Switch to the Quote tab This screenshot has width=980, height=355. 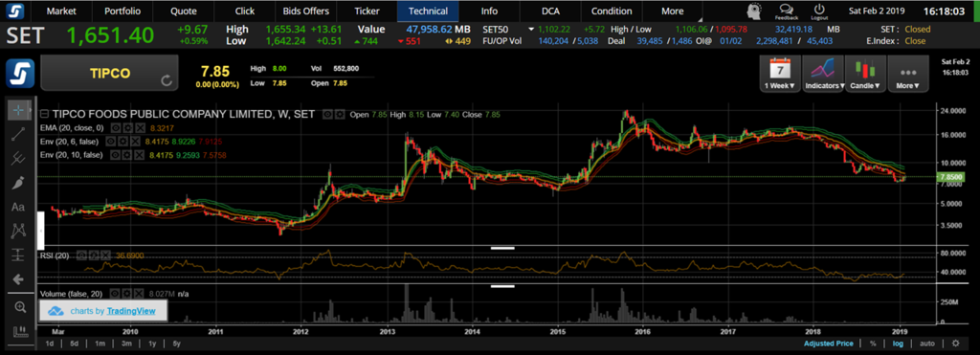(x=184, y=11)
